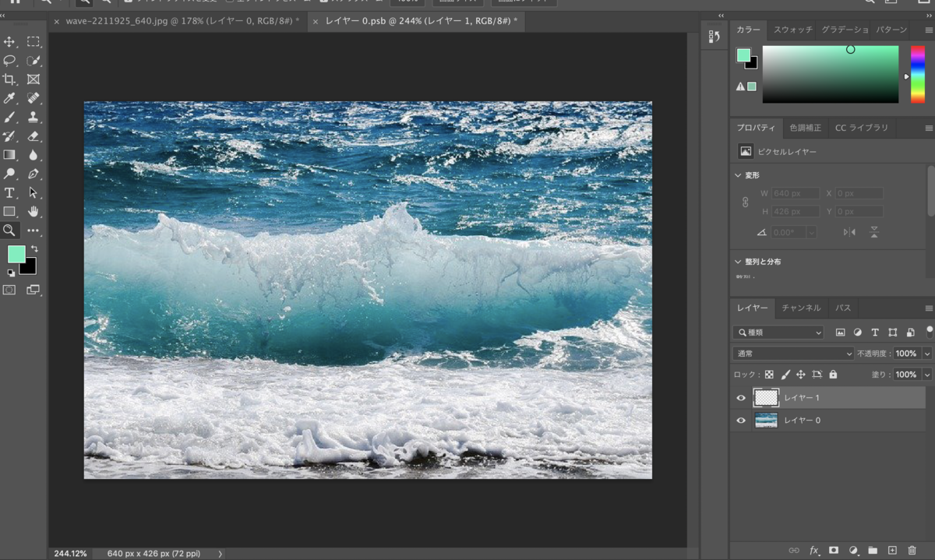
Task: Open the 種類 layer filter dropdown
Action: coord(778,333)
